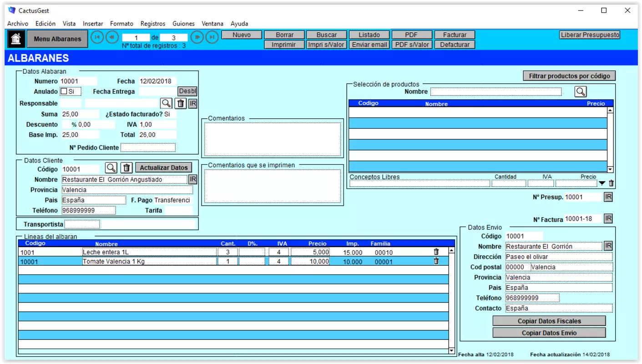642x364 pixels.
Task: Open the home screen house icon
Action: click(x=16, y=39)
